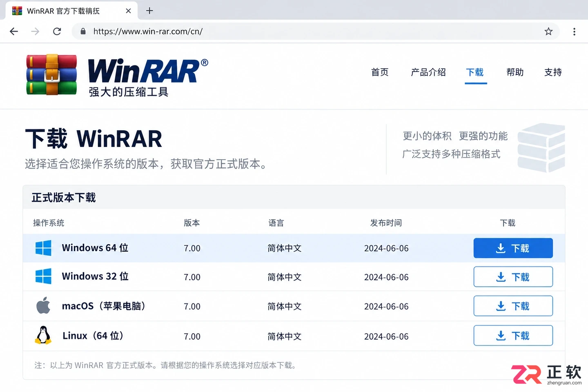Click the macOS（苹果电脑）row label
The image size is (588, 392).
[104, 306]
